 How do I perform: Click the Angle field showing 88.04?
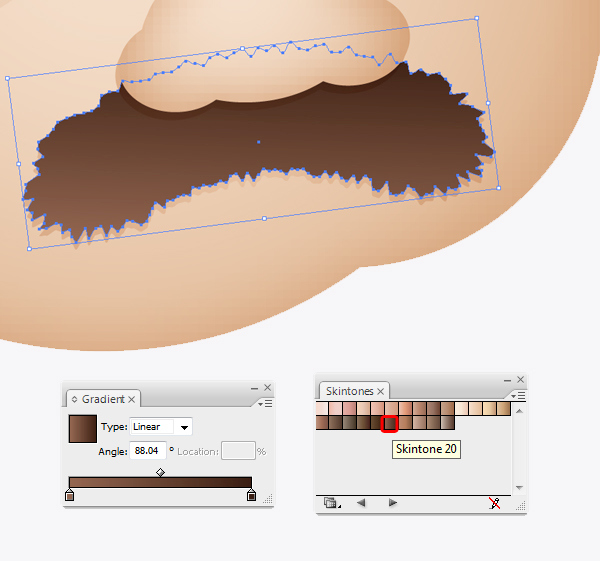point(148,450)
